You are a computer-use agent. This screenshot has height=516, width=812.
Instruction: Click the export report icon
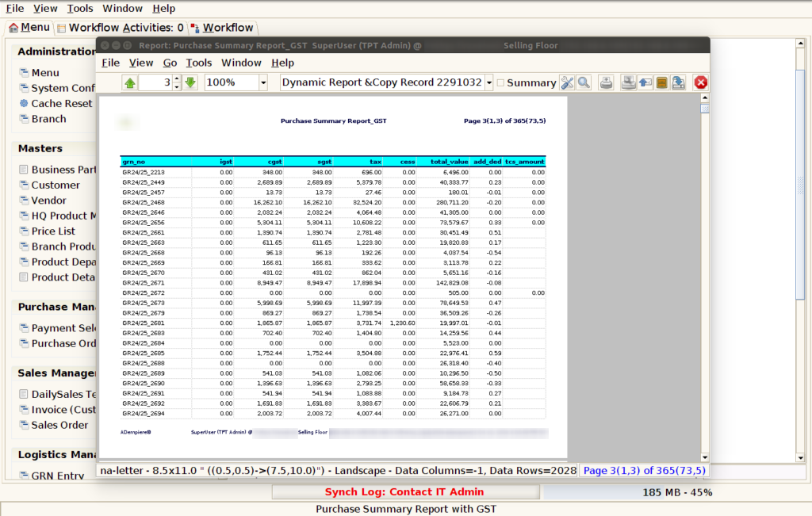[x=679, y=82]
